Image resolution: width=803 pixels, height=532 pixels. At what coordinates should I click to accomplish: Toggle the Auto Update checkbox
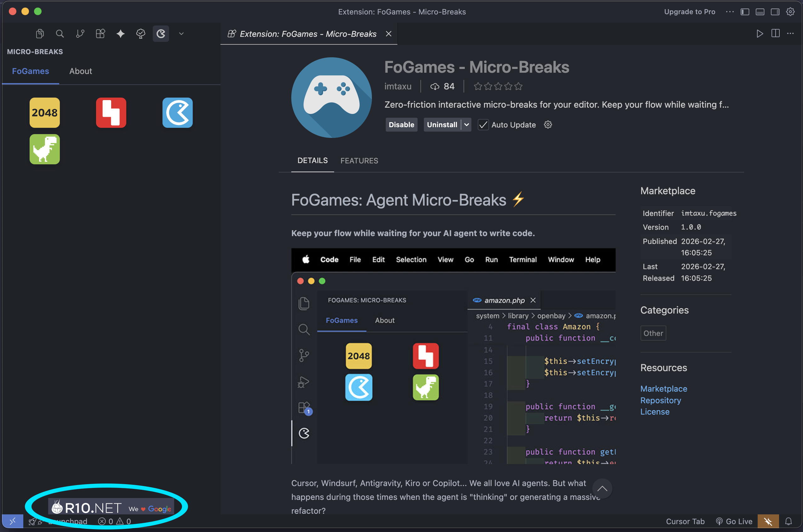pyautogui.click(x=483, y=125)
